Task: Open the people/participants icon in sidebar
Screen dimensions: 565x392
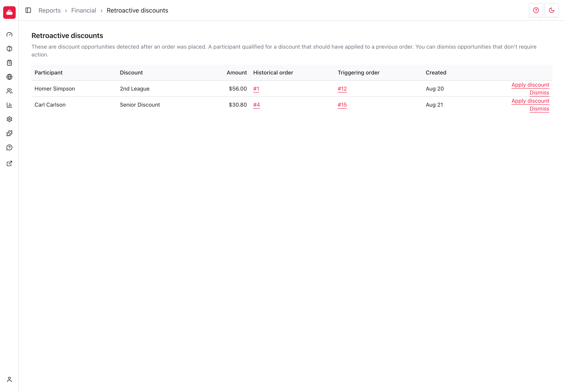Action: (9, 91)
